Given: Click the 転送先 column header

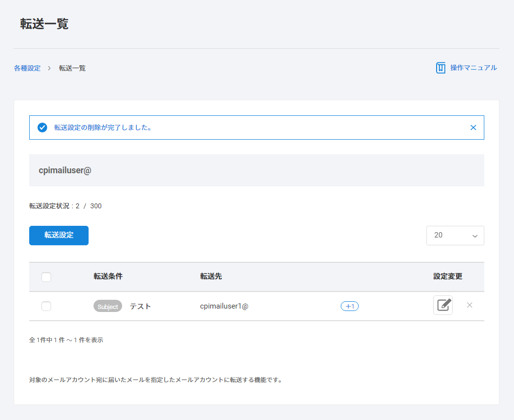Looking at the screenshot, I should (x=211, y=276).
